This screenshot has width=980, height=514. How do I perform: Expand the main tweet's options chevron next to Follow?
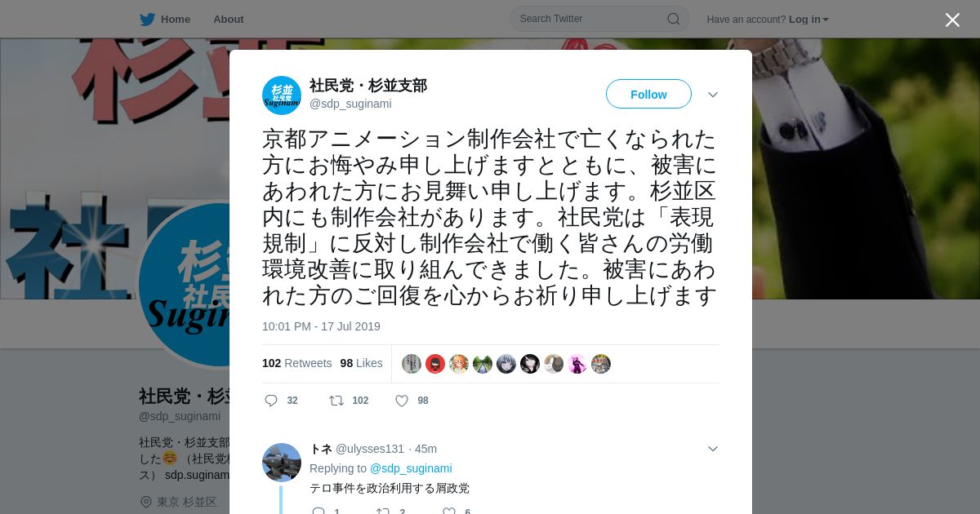[x=713, y=95]
